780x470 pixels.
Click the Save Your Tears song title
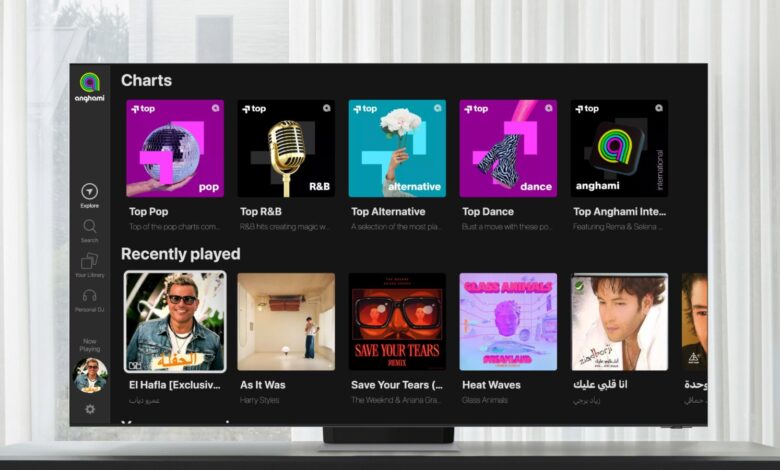click(396, 384)
